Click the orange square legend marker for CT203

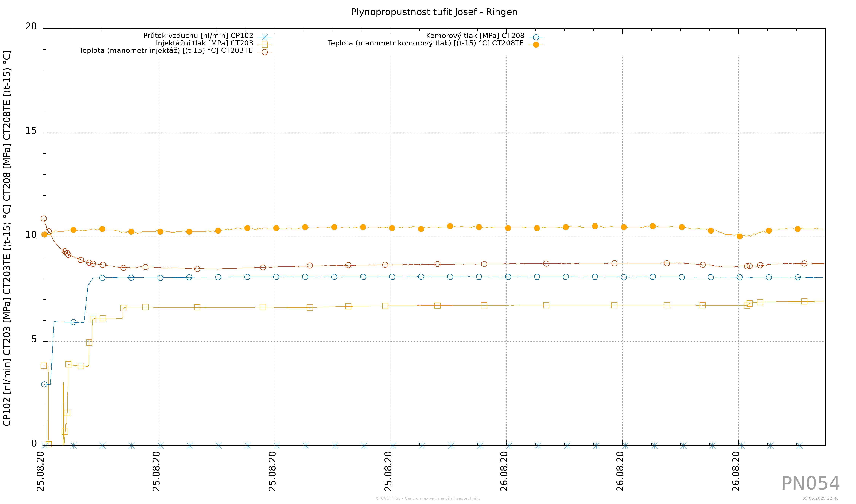pos(265,45)
